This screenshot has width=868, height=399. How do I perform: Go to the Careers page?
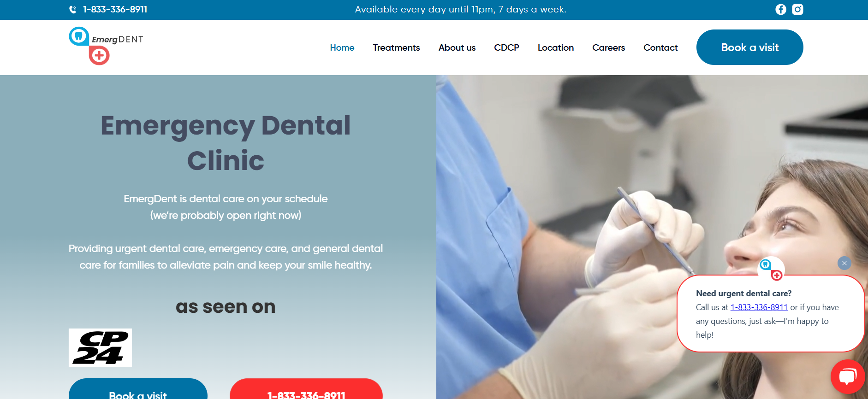[x=609, y=47]
